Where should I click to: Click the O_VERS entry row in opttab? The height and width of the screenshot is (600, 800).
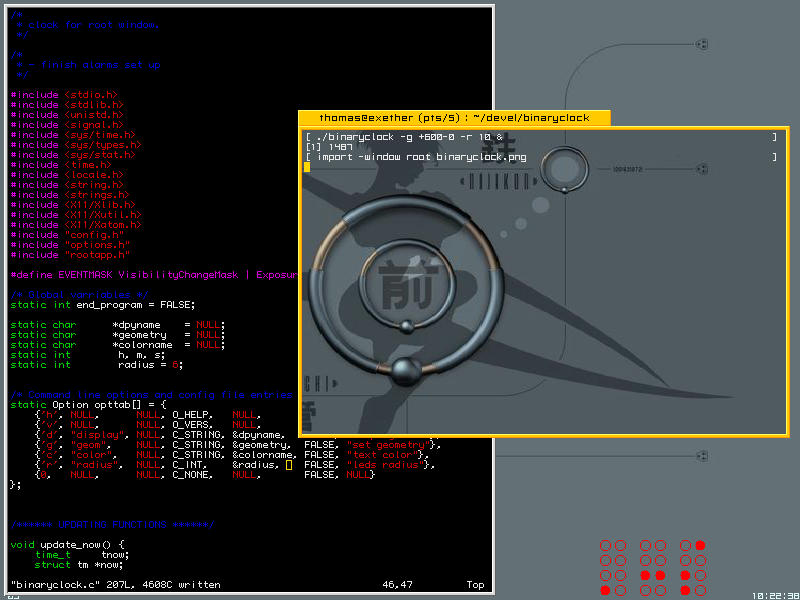[148, 424]
